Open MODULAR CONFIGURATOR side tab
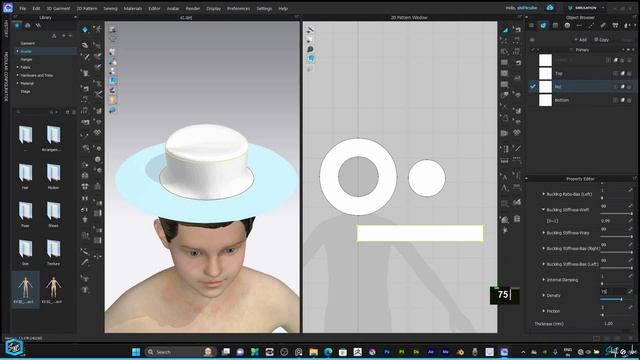This screenshot has width=640, height=360. pyautogui.click(x=6, y=76)
